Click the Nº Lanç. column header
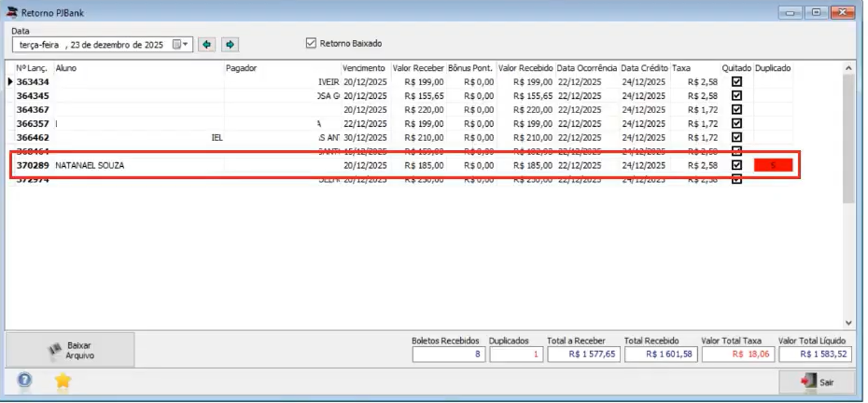The height and width of the screenshot is (403, 868). 31,68
